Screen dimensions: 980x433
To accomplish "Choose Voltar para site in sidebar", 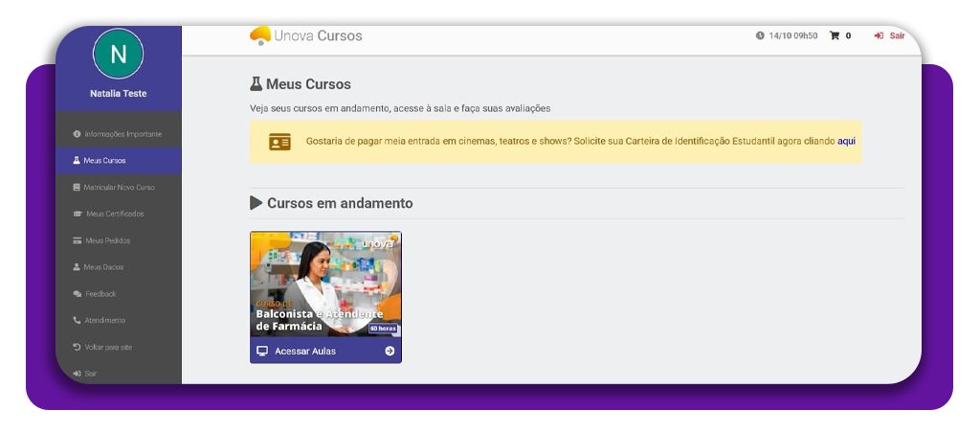I will tap(118, 347).
